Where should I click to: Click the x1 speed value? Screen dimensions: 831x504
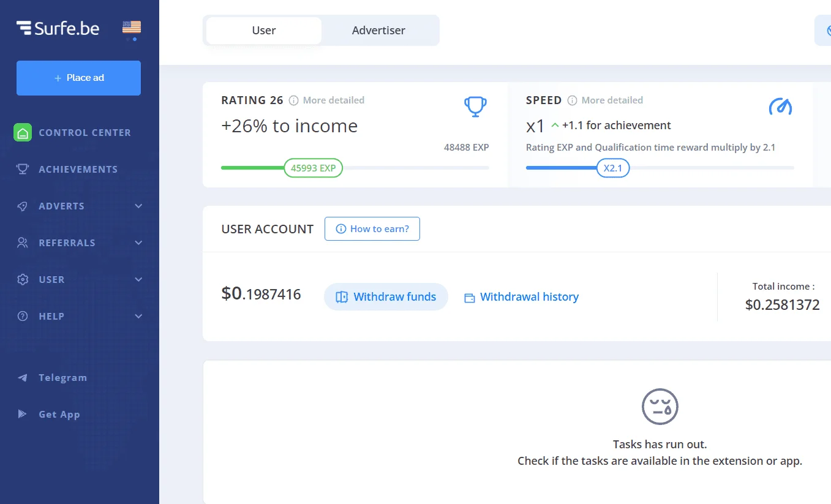tap(535, 126)
